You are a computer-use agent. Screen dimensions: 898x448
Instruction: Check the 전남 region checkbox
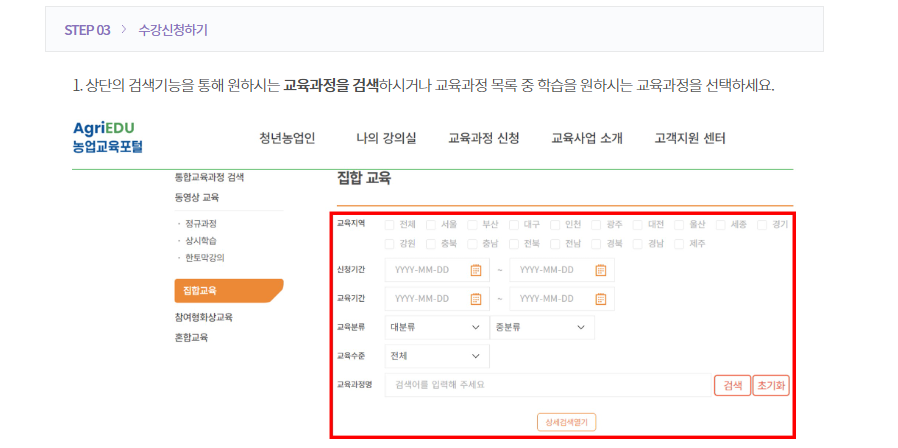555,244
